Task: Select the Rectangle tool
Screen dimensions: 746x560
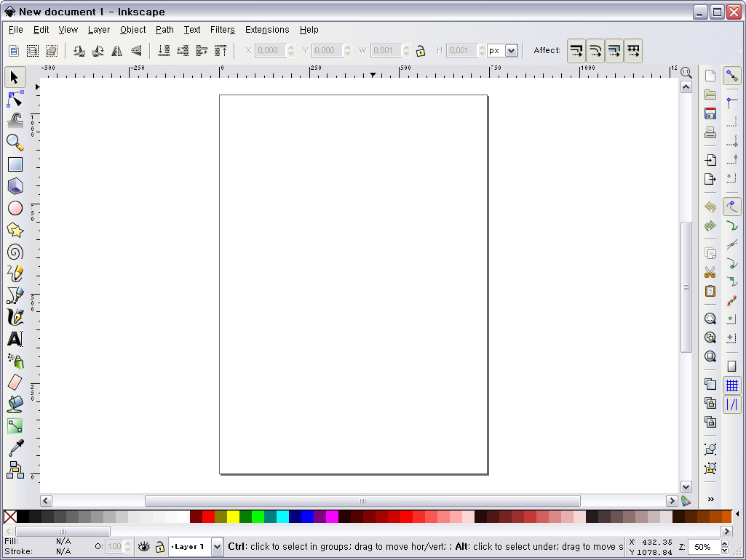Action: pos(15,164)
